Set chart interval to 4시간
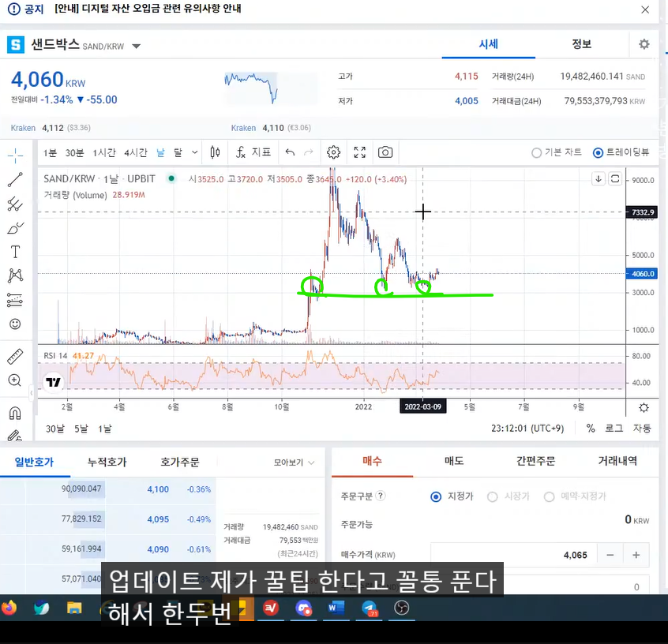 coord(136,152)
